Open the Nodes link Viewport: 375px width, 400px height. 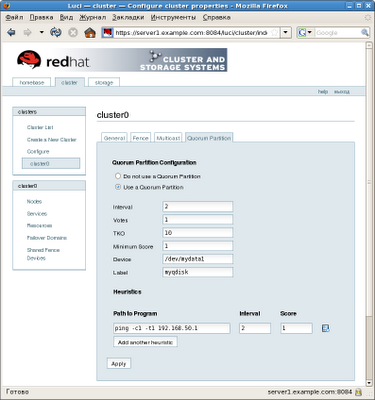(34, 201)
